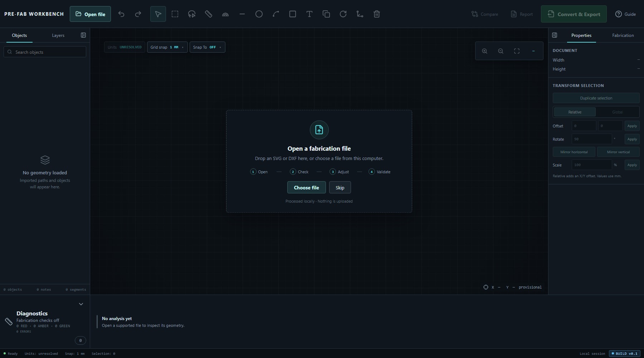The width and height of the screenshot is (644, 358).
Task: Click the Report button
Action: [522, 14]
